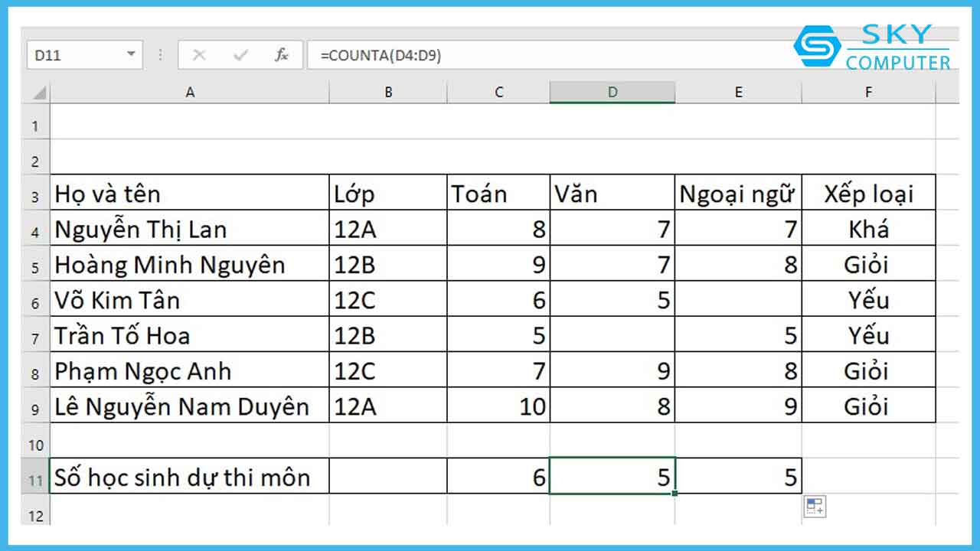Open the Name Box dropdown arrow
The image size is (980, 551).
coord(131,55)
